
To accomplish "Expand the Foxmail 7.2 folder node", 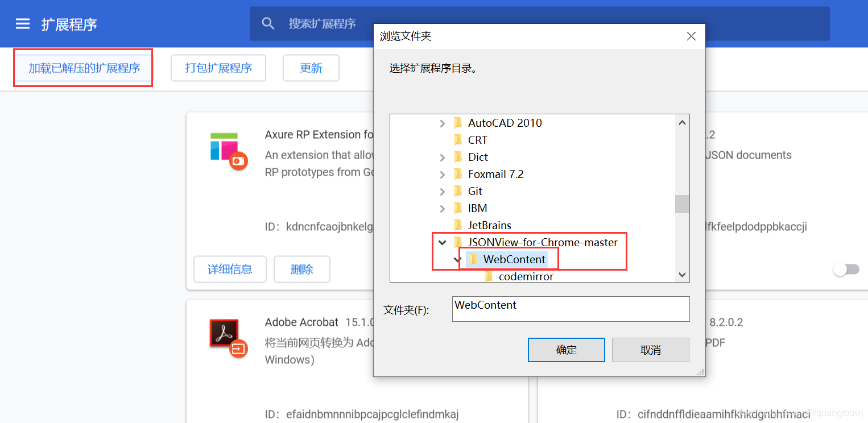I will tap(443, 174).
